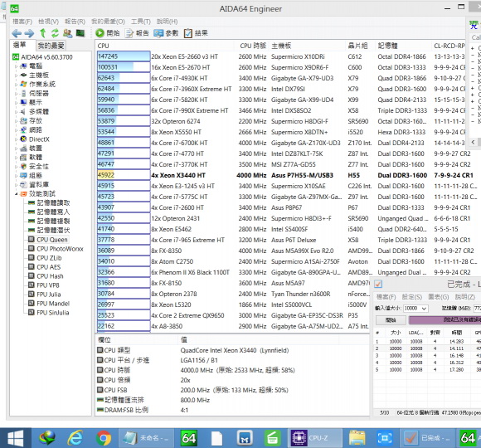Open the 設定(S) menu in LinX window

412,297
